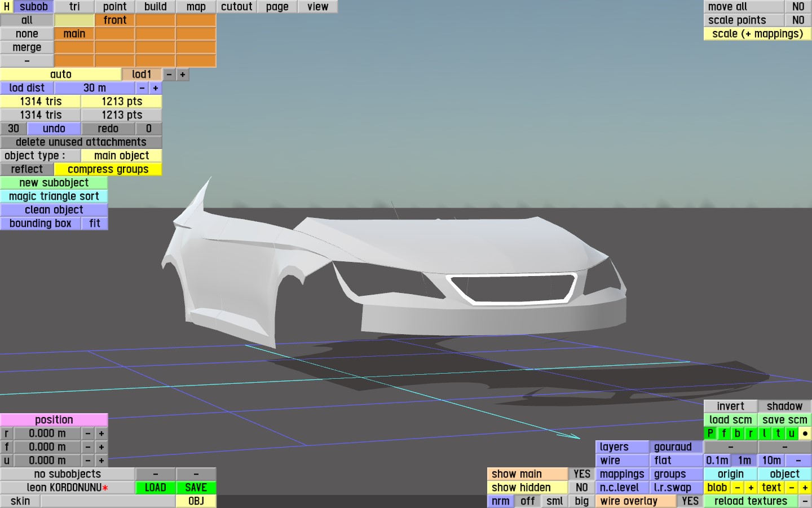Set normals display to off
The width and height of the screenshot is (812, 508).
[528, 501]
